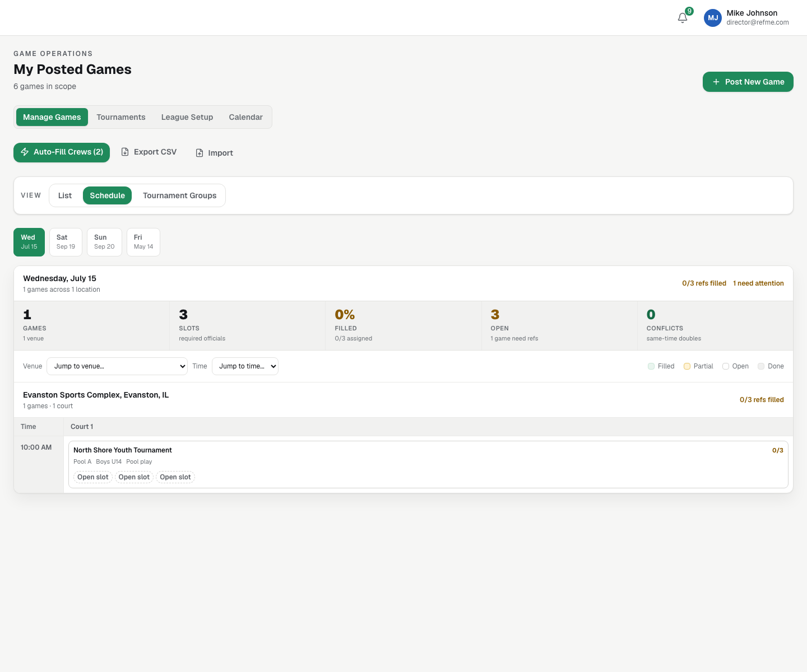
Task: Switch to the Tournaments tab
Action: (x=121, y=117)
